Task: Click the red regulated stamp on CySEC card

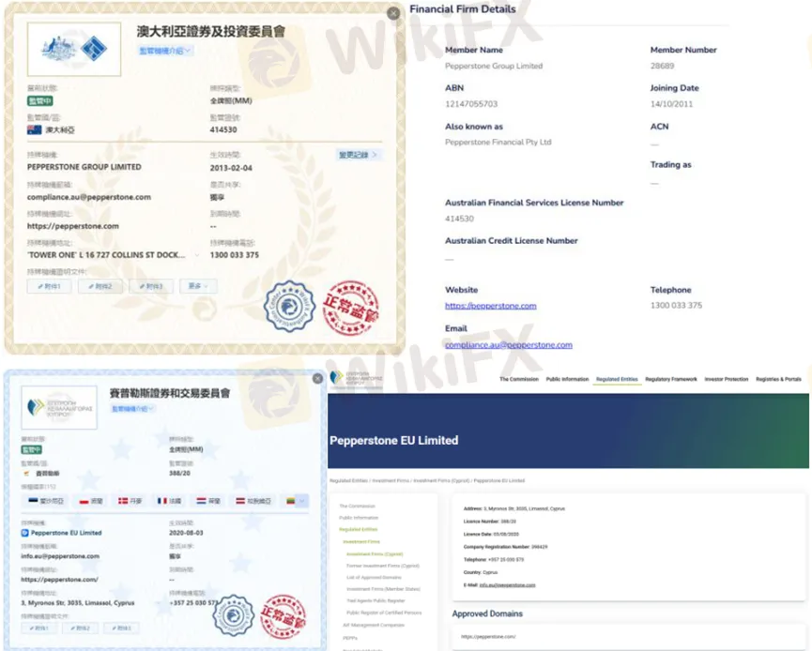Action: (283, 616)
